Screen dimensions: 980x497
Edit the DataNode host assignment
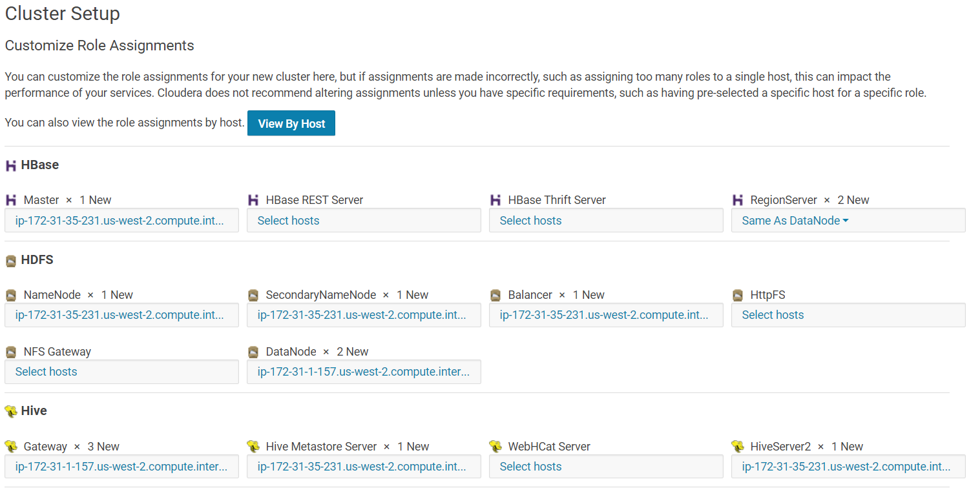(364, 372)
